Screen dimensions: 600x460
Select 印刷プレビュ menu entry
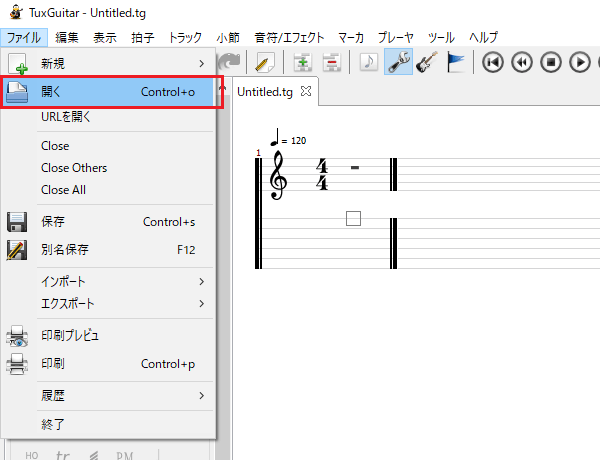tap(108, 336)
